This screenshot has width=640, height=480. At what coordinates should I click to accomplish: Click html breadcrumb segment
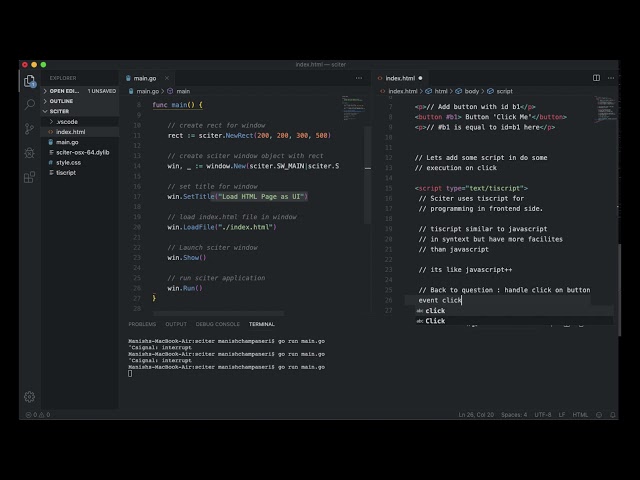pos(437,91)
